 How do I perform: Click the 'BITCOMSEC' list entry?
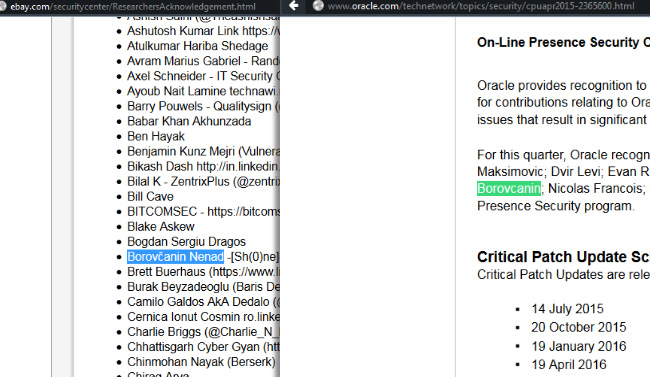pyautogui.click(x=203, y=212)
